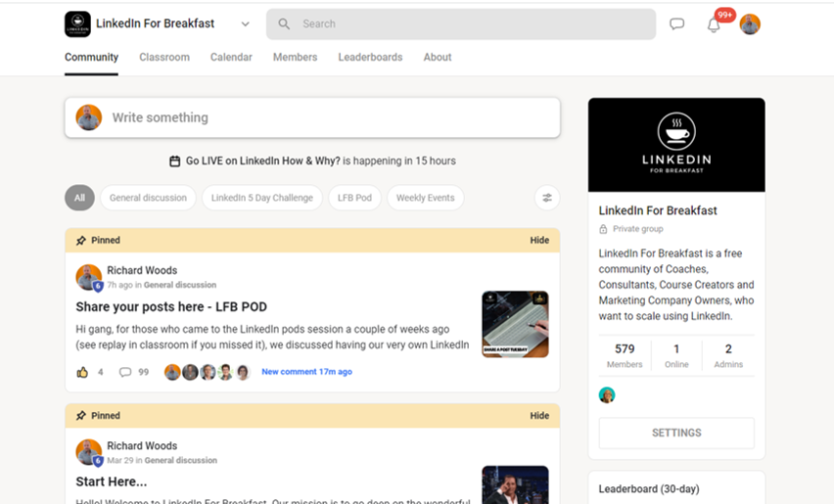The image size is (834, 504).
Task: Open comments bubble showing 99
Action: [x=125, y=372]
